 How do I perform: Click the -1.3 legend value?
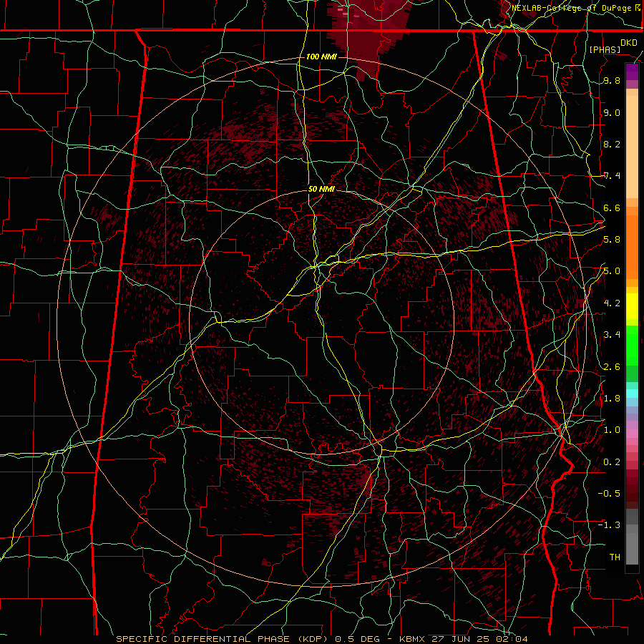609,525
